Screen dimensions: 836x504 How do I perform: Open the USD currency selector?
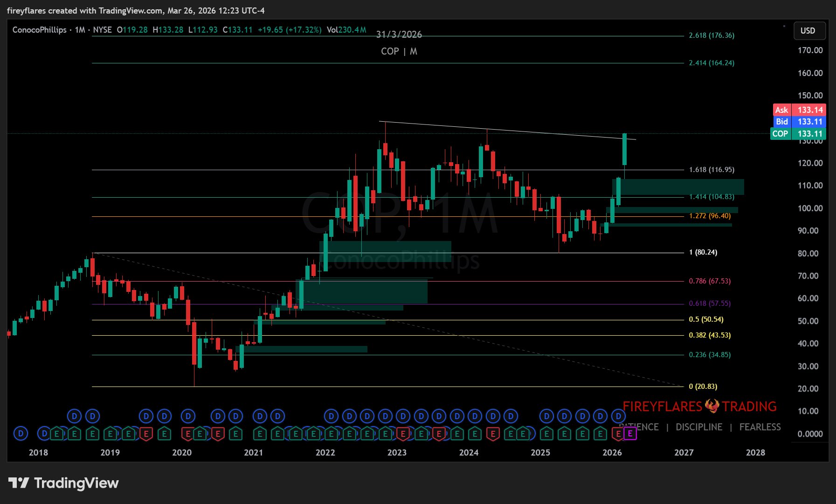click(x=809, y=31)
